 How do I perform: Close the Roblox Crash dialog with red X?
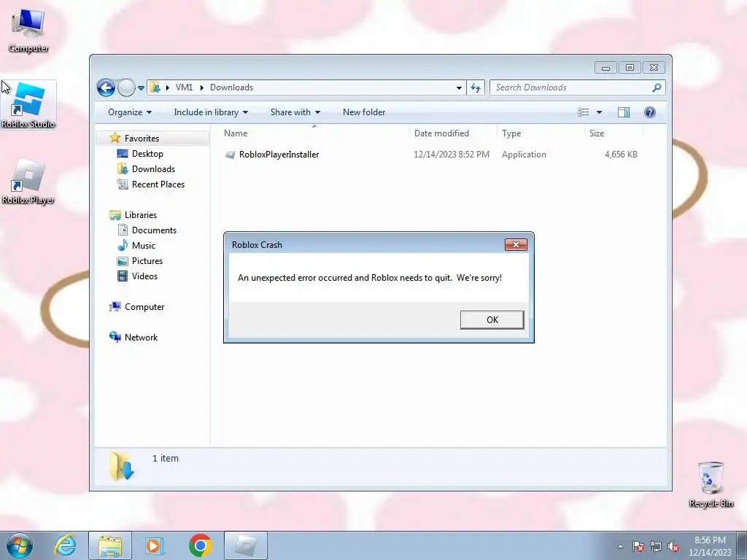pyautogui.click(x=516, y=245)
